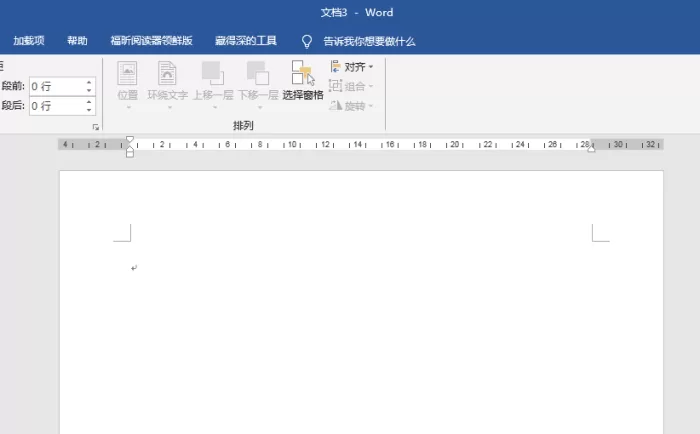Open paragraph settings dialog launcher
The width and height of the screenshot is (700, 434).
[96, 127]
